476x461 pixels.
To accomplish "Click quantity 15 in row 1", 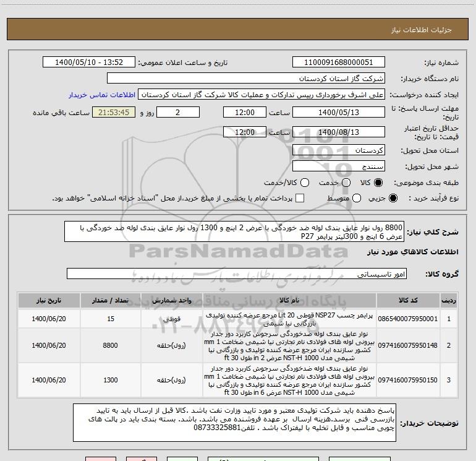I will tap(111, 319).
